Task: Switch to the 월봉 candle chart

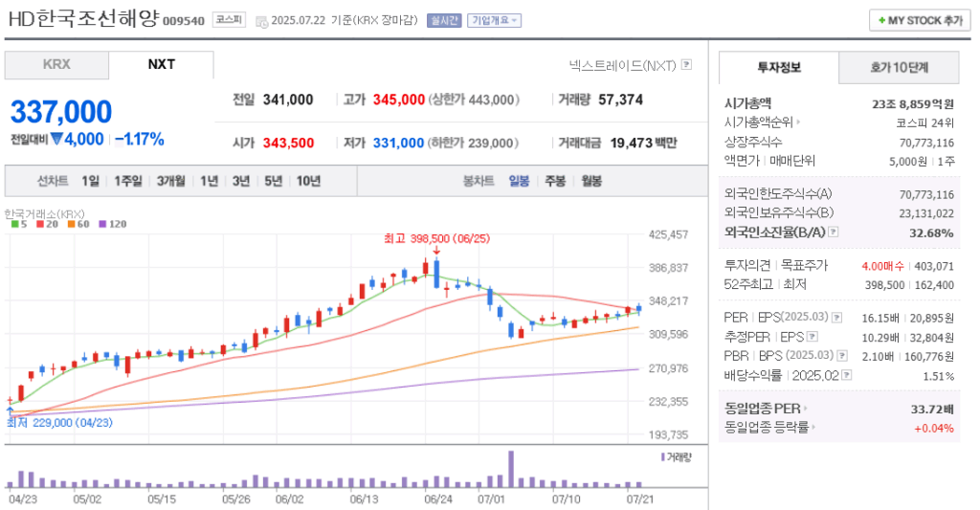Action: click(591, 181)
